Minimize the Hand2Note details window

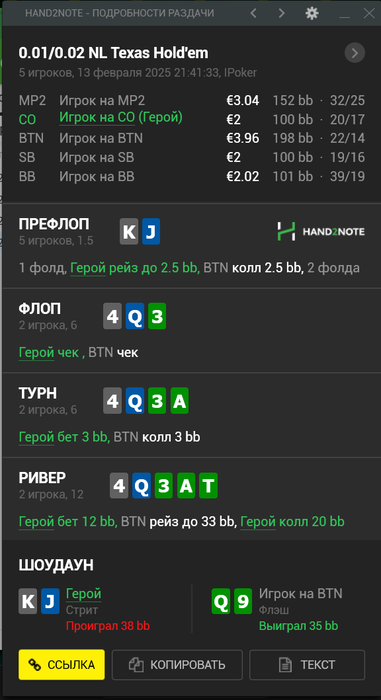click(x=344, y=14)
